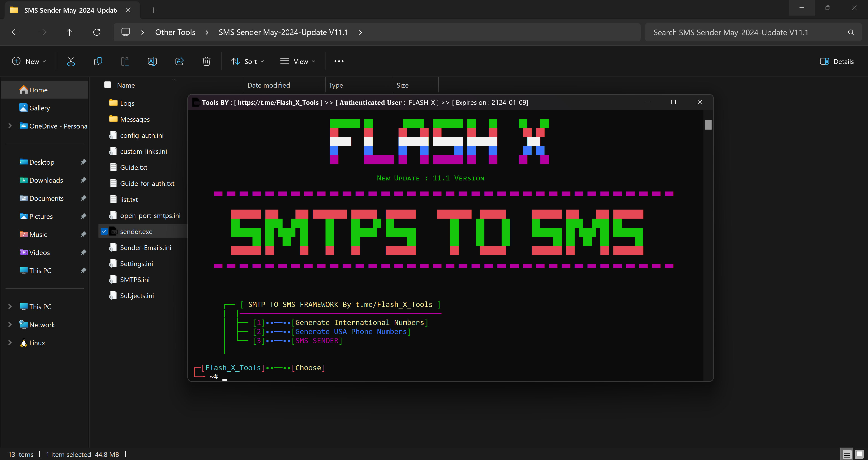Viewport: 868px width, 460px height.
Task: Go back with the Back arrow
Action: pyautogui.click(x=15, y=32)
